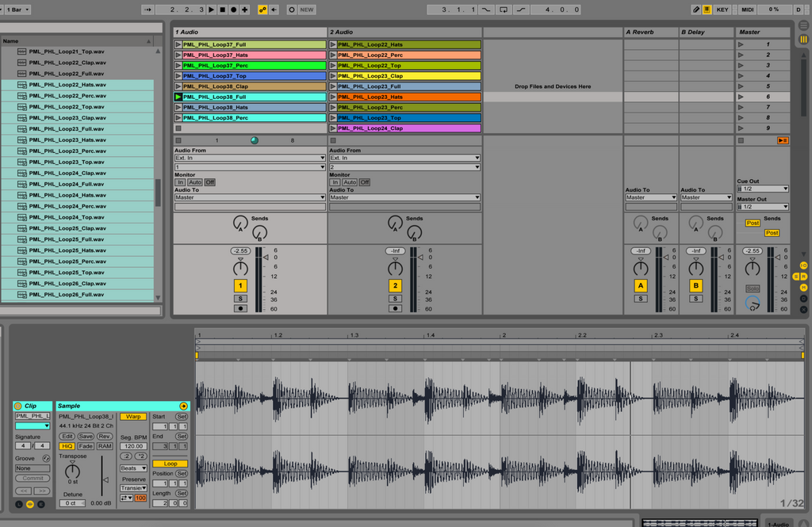The image size is (812, 527).
Task: Launch the PML_PHL_Loop37_Full clip
Action: tap(178, 45)
